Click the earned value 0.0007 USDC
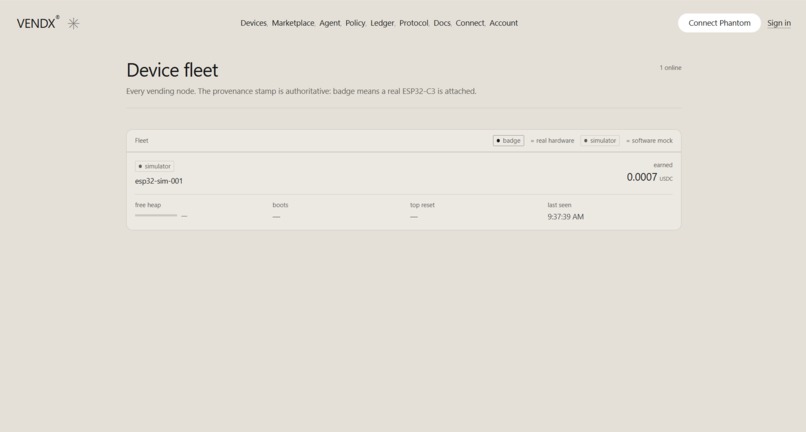The image size is (806, 432). [x=649, y=177]
